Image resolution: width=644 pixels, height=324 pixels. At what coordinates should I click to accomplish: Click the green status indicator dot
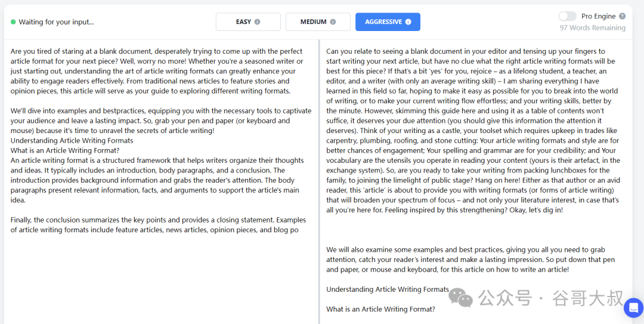[x=13, y=22]
